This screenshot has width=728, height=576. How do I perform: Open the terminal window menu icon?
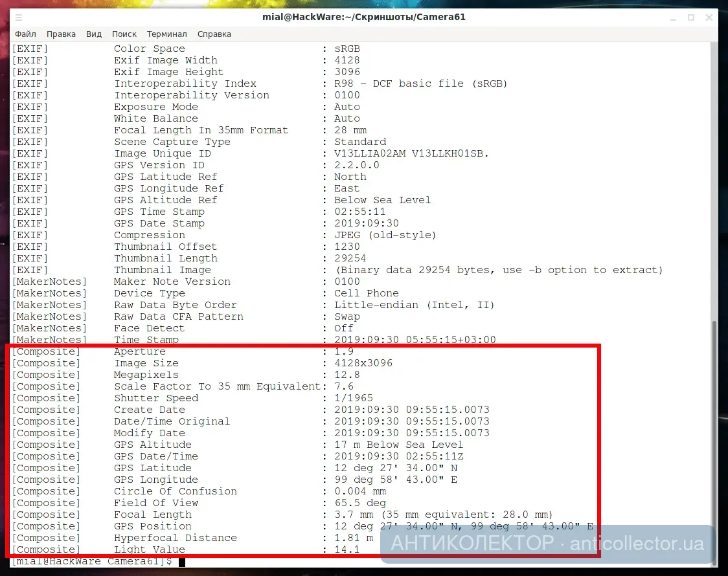[18, 17]
